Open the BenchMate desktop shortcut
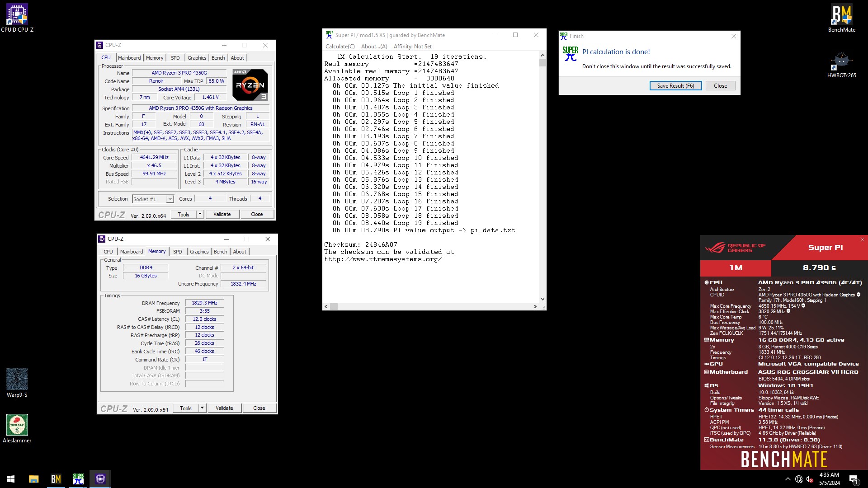This screenshot has width=868, height=488. (841, 18)
